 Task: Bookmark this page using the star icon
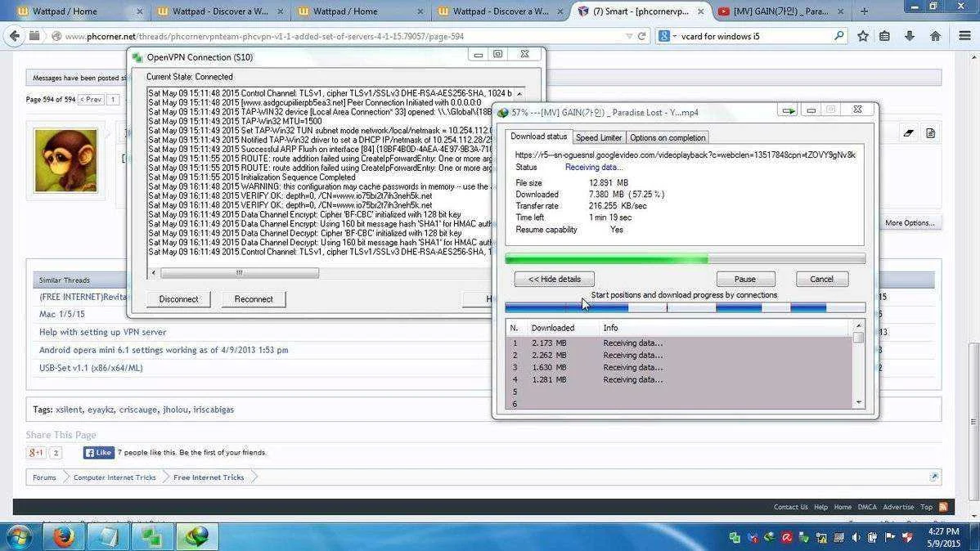(862, 36)
